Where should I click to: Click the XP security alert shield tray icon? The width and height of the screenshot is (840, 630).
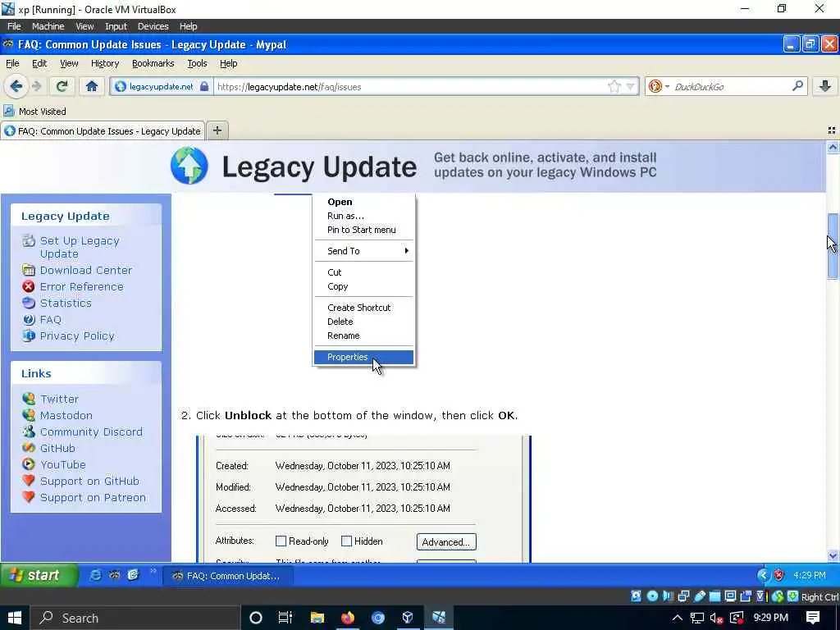pyautogui.click(x=778, y=575)
